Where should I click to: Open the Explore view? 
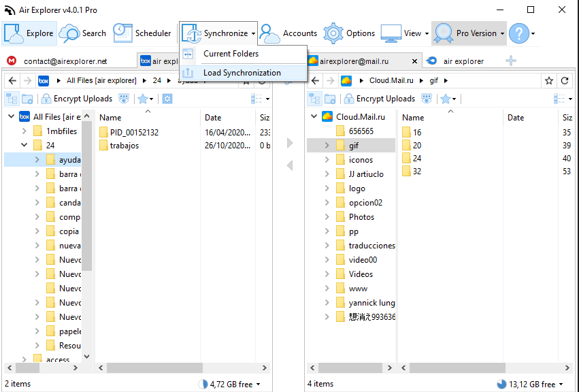click(x=29, y=33)
